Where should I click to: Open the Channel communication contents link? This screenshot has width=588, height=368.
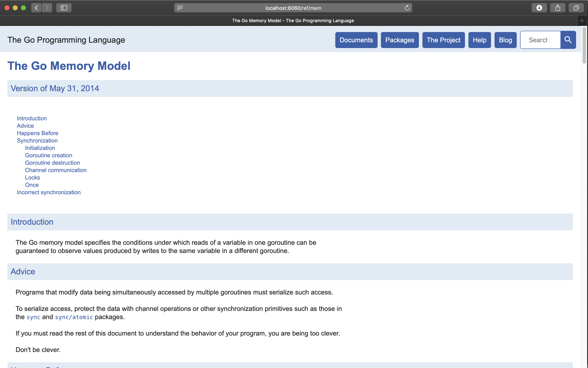pyautogui.click(x=56, y=170)
